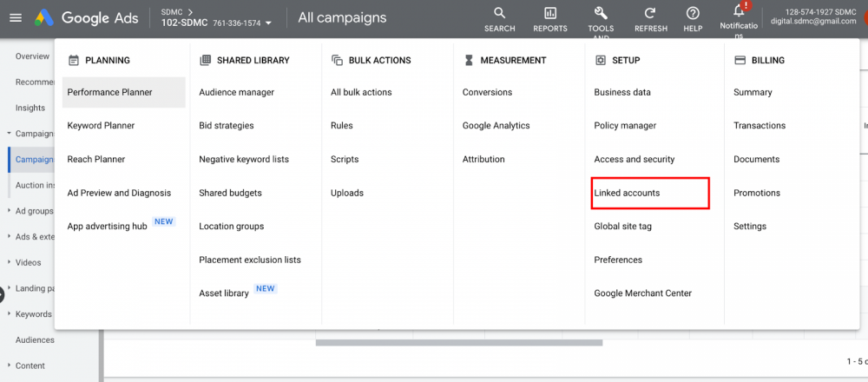This screenshot has width=868, height=382.
Task: Open billing Settings
Action: [750, 227]
